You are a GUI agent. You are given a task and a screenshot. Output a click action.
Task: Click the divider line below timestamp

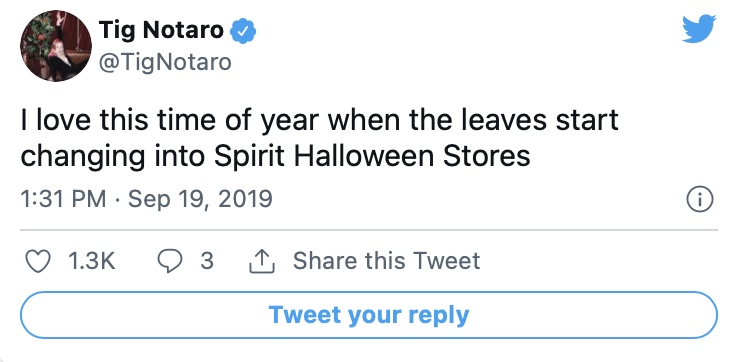click(369, 230)
